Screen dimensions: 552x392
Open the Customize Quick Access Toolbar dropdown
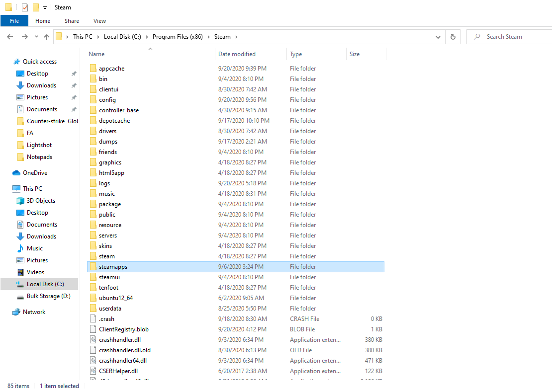coord(45,8)
